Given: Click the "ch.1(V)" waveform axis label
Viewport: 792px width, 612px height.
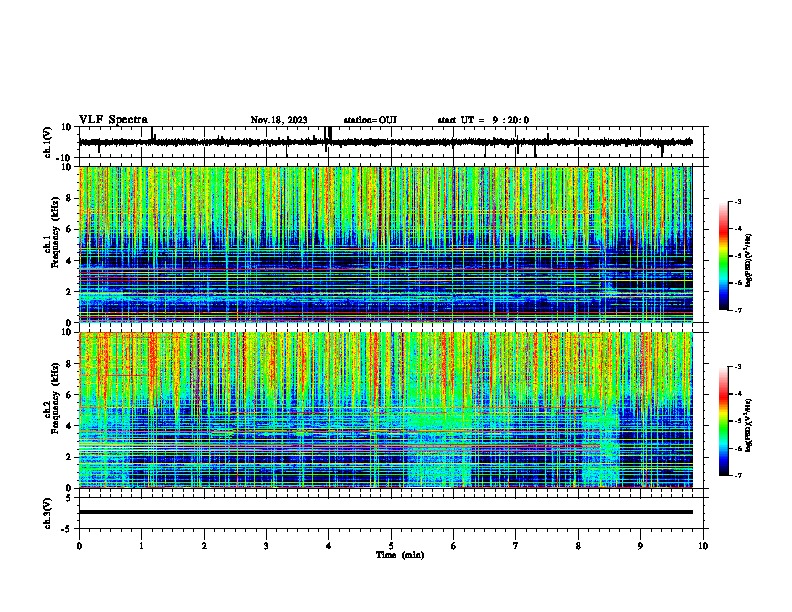Looking at the screenshot, I should (x=48, y=142).
